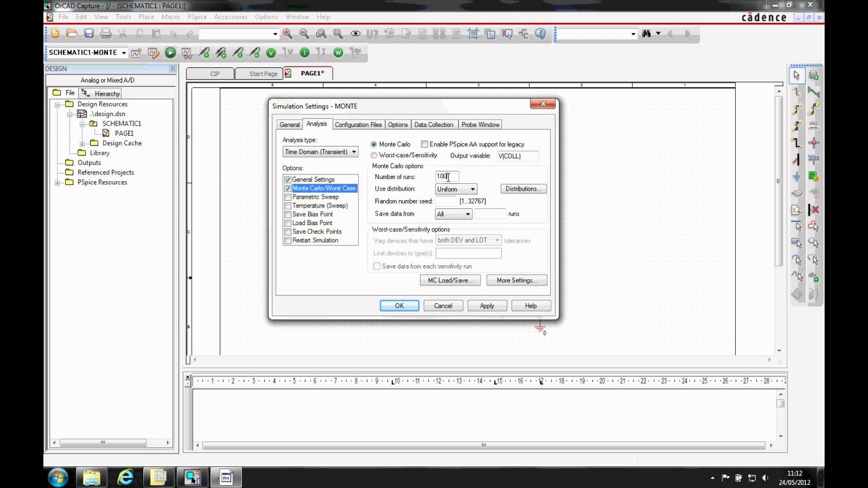This screenshot has width=868, height=488.
Task: Expand PSpice Resources tree node
Action: (x=58, y=182)
